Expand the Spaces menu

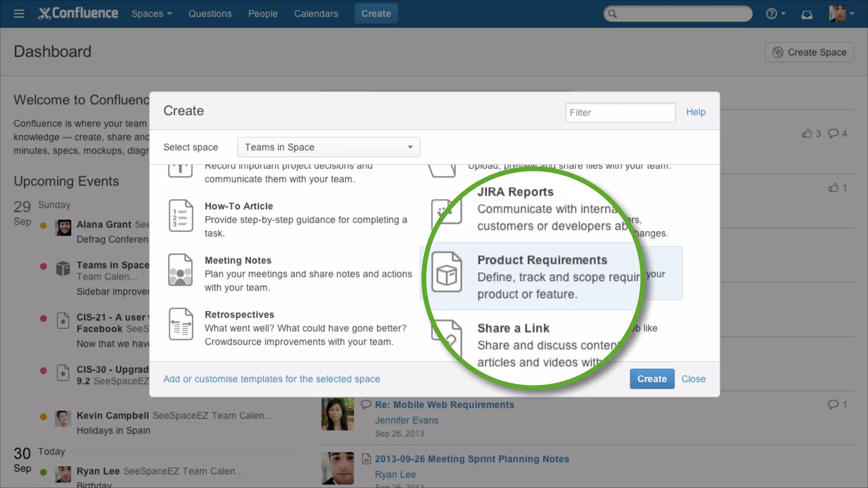[151, 14]
